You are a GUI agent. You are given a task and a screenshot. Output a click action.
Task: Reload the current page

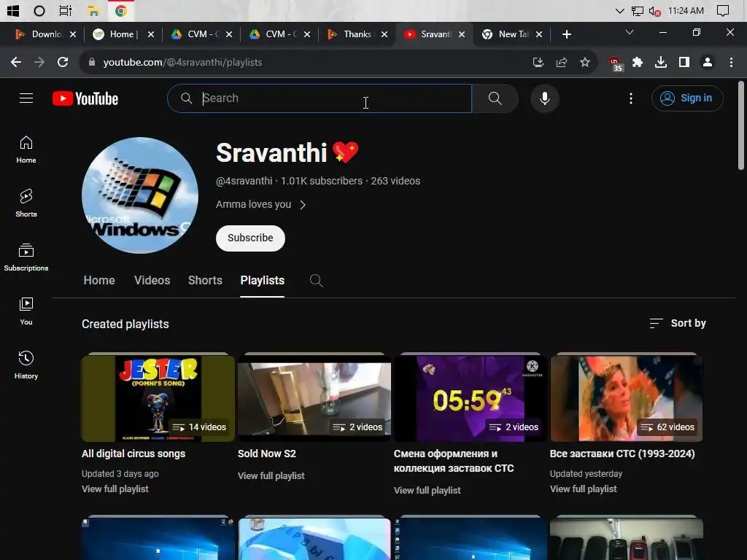tap(63, 63)
